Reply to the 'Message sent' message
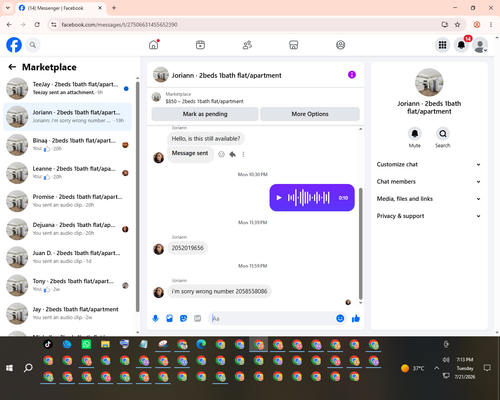 233,154
